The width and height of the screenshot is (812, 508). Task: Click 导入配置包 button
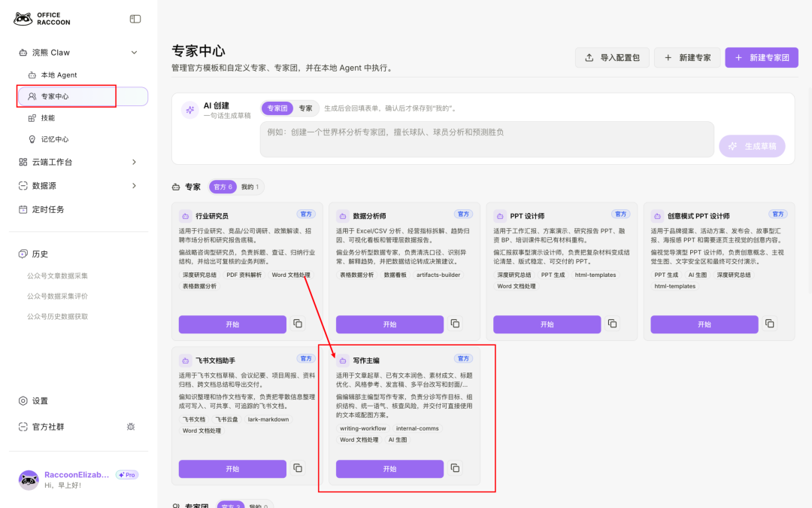612,57
